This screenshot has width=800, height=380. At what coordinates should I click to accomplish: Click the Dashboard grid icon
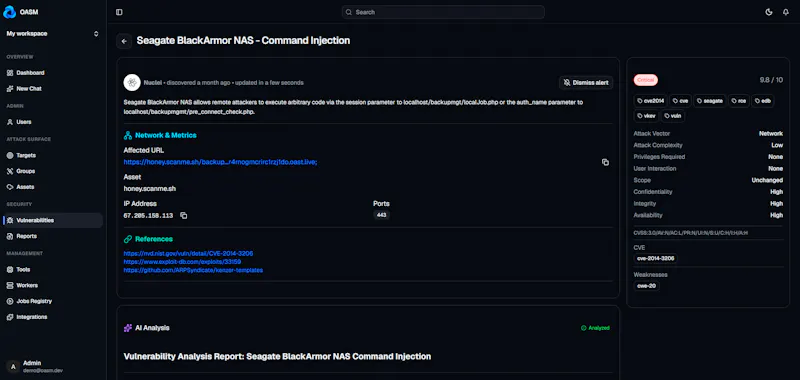point(10,73)
